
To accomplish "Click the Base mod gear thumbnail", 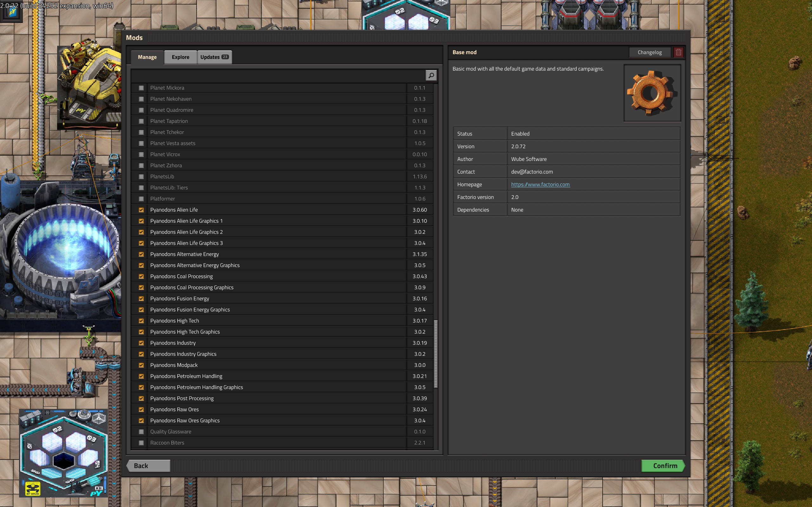I will click(652, 93).
